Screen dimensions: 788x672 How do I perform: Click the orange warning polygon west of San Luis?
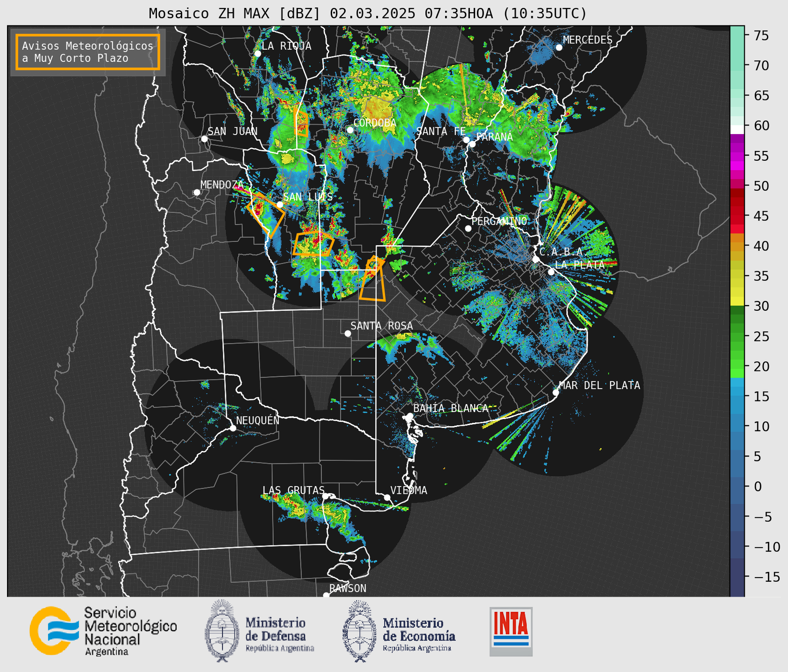click(x=266, y=215)
